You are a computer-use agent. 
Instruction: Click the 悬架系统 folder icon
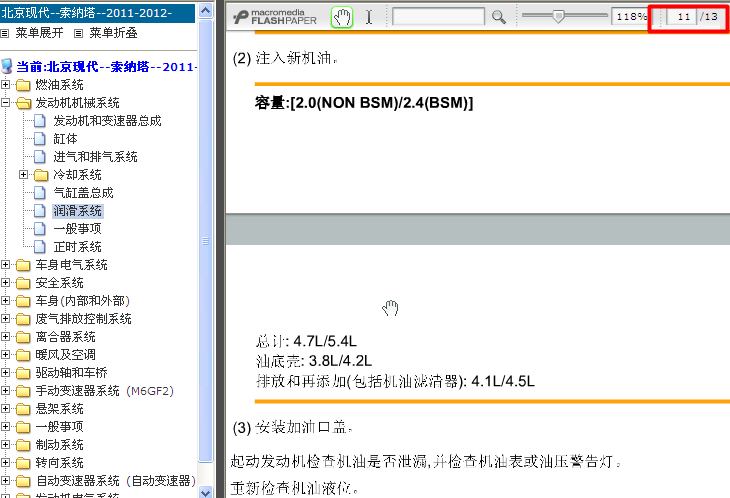point(23,409)
